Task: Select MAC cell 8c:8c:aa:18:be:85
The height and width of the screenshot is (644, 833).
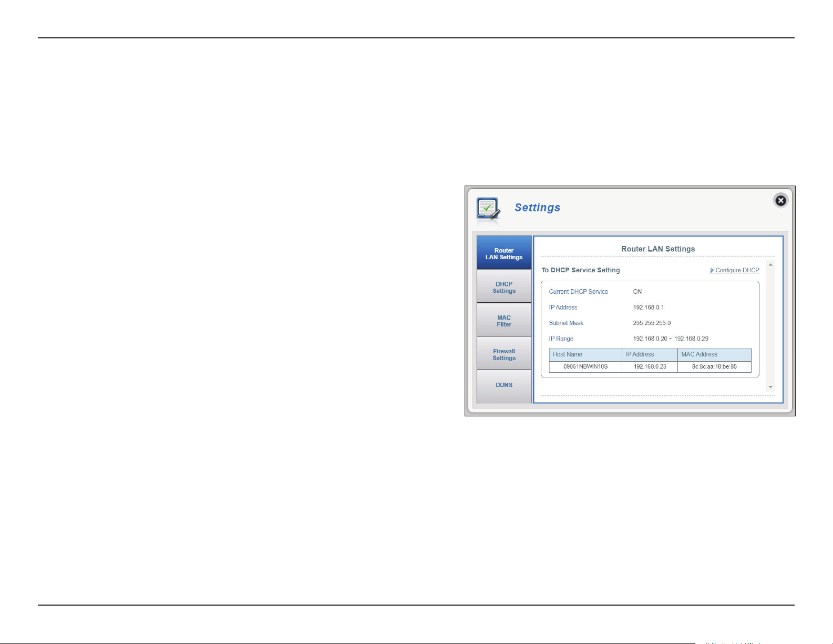Action: click(714, 366)
